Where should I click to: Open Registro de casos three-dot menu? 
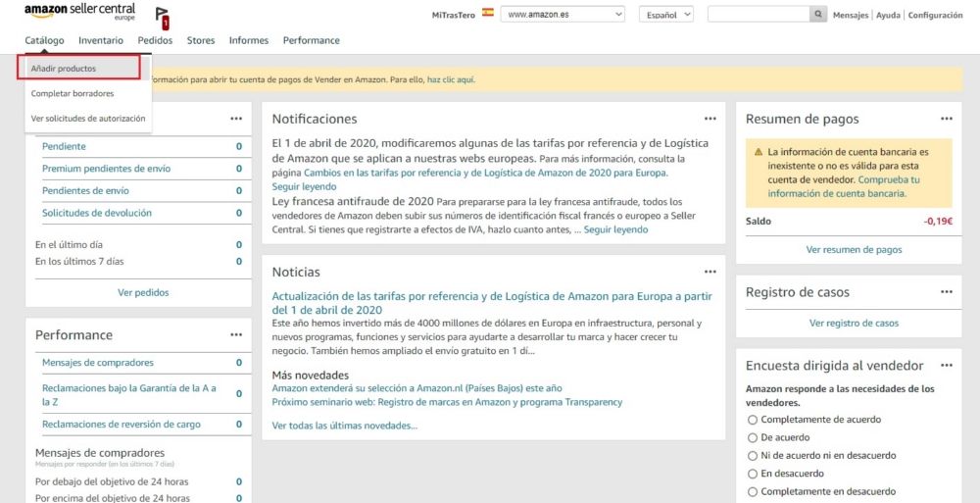(947, 292)
